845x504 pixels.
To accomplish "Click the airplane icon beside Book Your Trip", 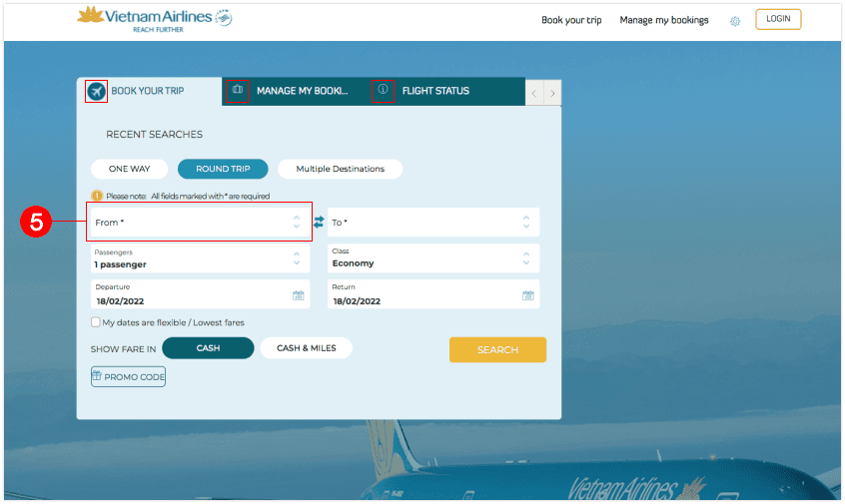I will point(97,91).
